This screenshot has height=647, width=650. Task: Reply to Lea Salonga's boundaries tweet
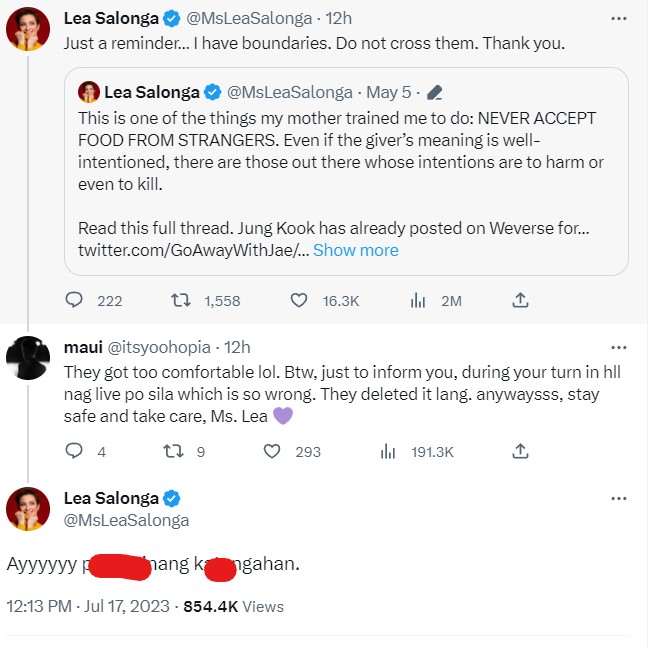point(74,300)
